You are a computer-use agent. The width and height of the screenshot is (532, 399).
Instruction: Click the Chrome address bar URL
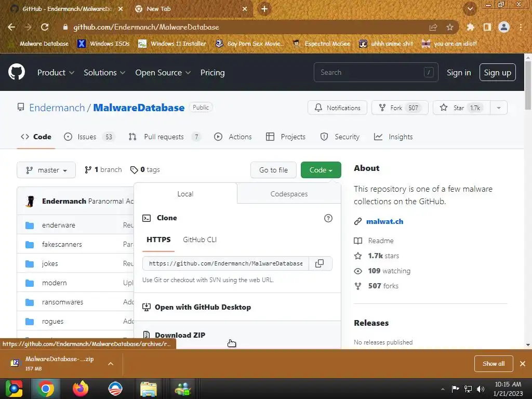pos(146,27)
